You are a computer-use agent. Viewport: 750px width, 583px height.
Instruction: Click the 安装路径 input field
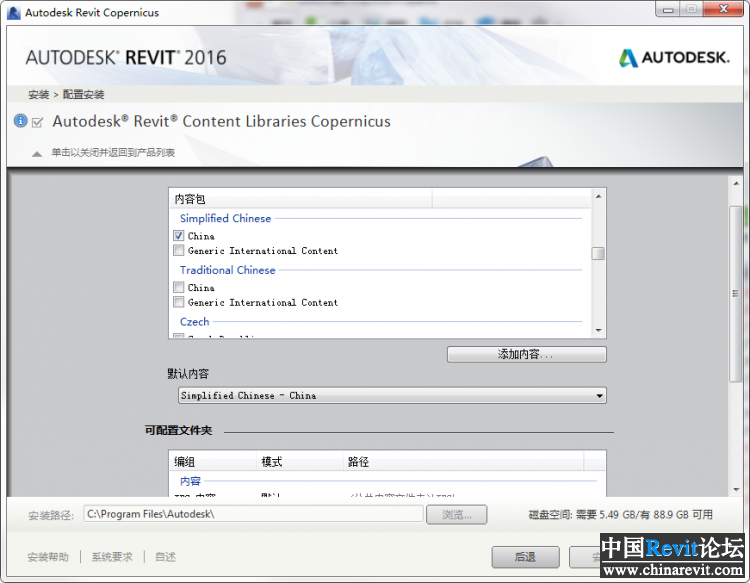(x=254, y=514)
